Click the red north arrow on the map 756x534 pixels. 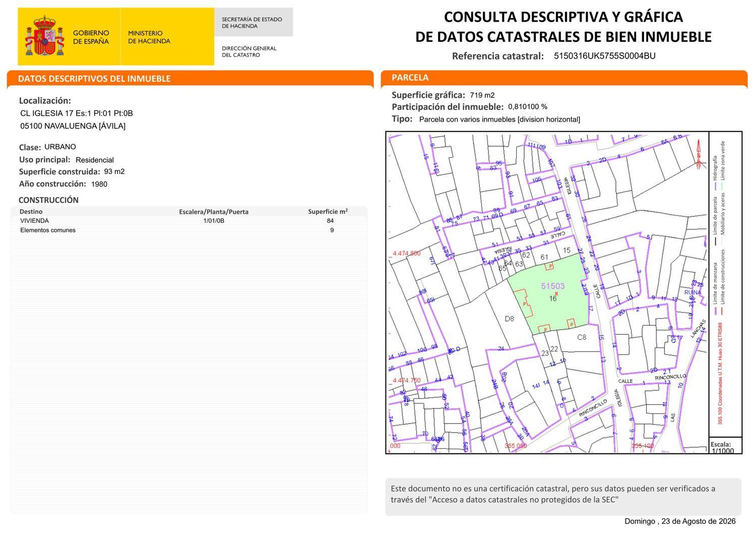[699, 154]
